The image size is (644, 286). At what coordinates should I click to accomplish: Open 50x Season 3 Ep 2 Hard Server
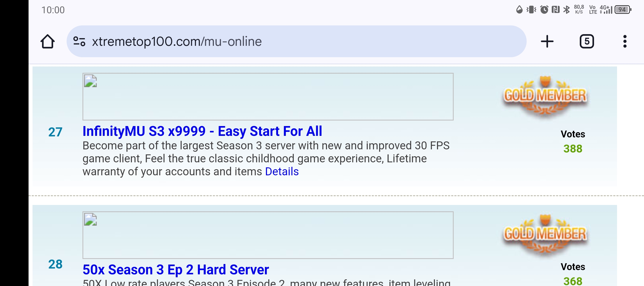[x=176, y=270]
